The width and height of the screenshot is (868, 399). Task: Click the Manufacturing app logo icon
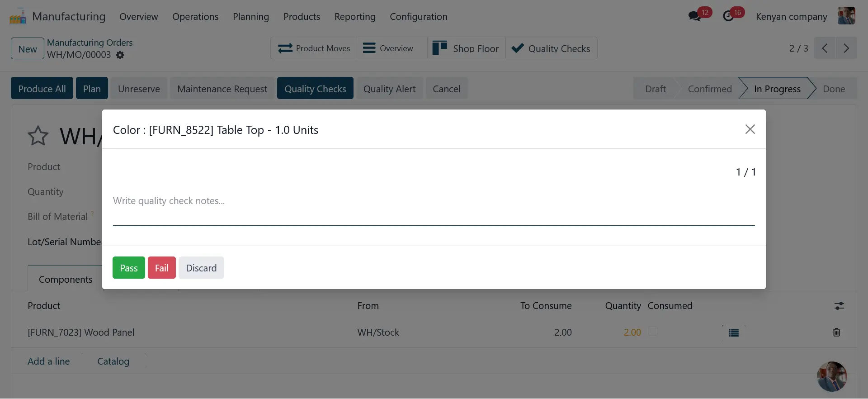tap(18, 17)
